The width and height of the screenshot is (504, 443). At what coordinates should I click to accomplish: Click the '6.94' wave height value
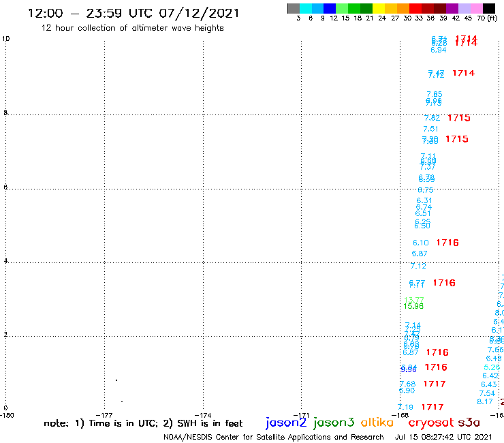point(439,50)
